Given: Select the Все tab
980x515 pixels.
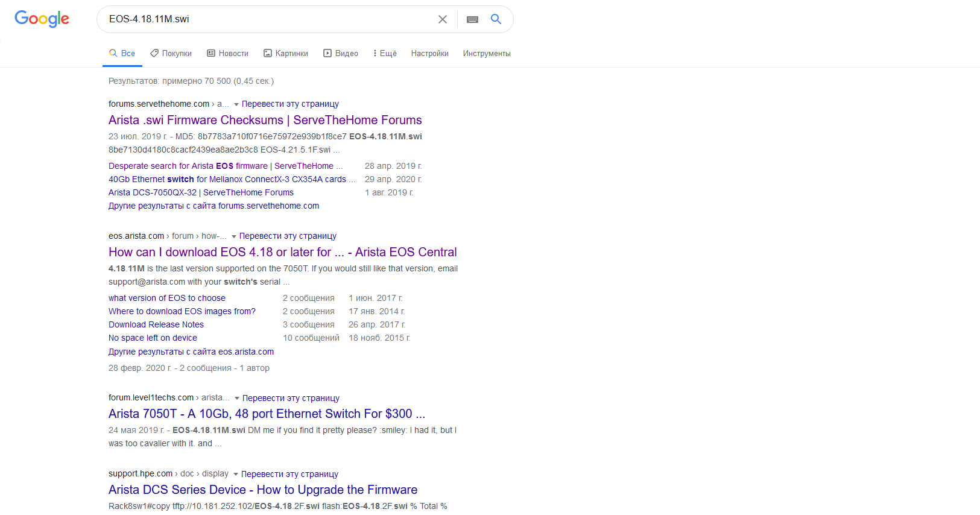Looking at the screenshot, I should (x=122, y=53).
